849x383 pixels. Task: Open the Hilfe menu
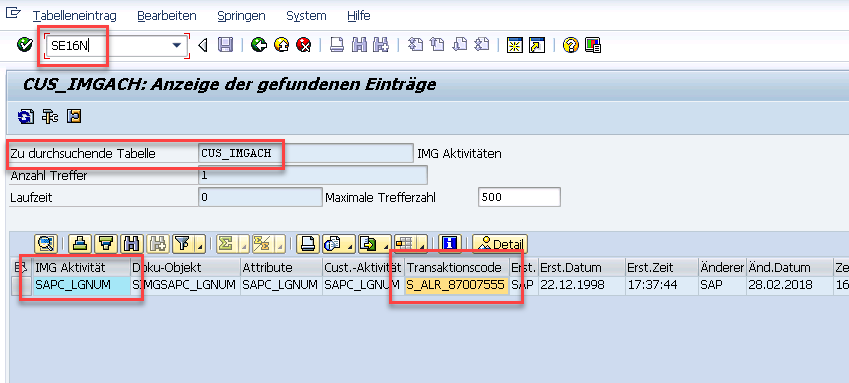(x=358, y=16)
